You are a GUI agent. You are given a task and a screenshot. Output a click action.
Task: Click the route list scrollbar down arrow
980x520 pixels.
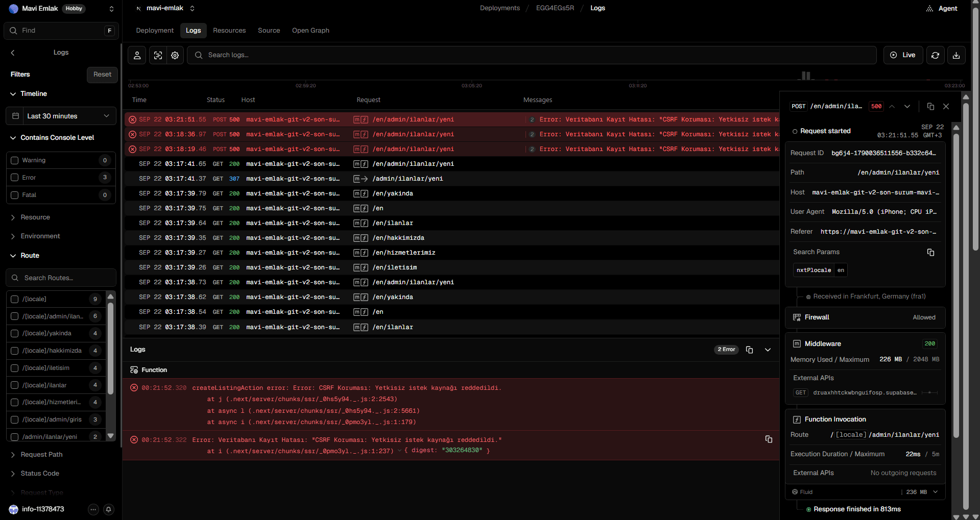pos(110,436)
